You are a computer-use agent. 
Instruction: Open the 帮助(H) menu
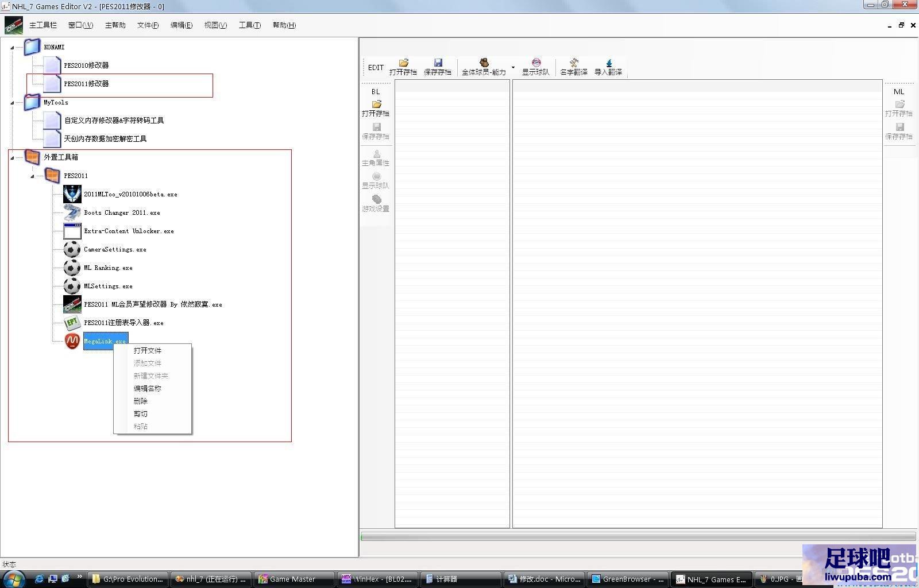(x=284, y=25)
